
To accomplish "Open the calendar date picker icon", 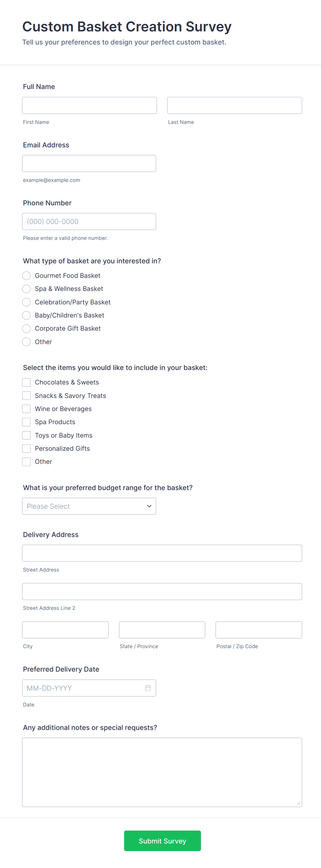I will coord(148,688).
